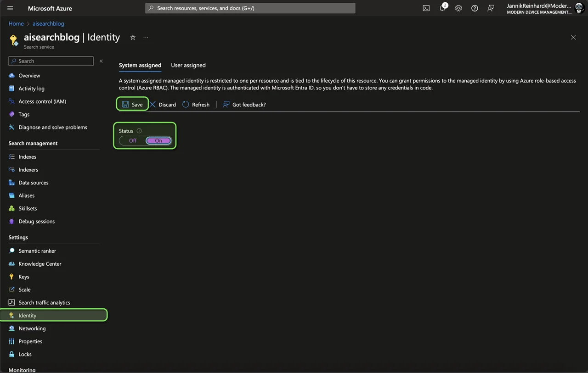
Task: Click the account avatar picture
Action: coord(579,8)
